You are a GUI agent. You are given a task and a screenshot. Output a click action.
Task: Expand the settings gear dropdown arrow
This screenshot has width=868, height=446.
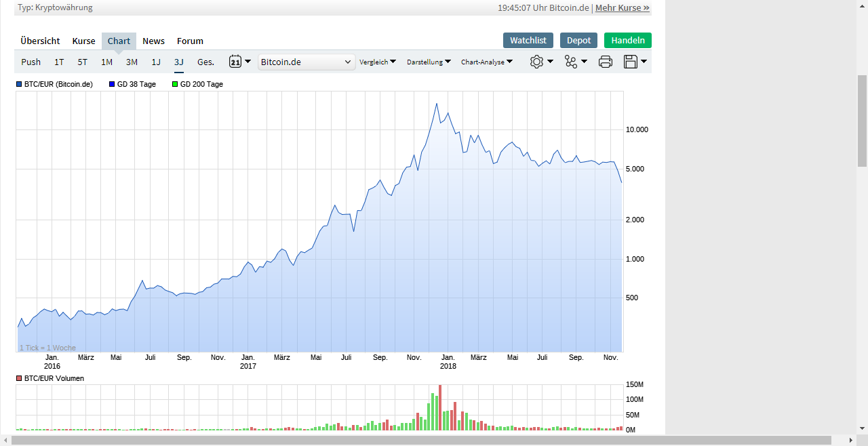click(550, 62)
